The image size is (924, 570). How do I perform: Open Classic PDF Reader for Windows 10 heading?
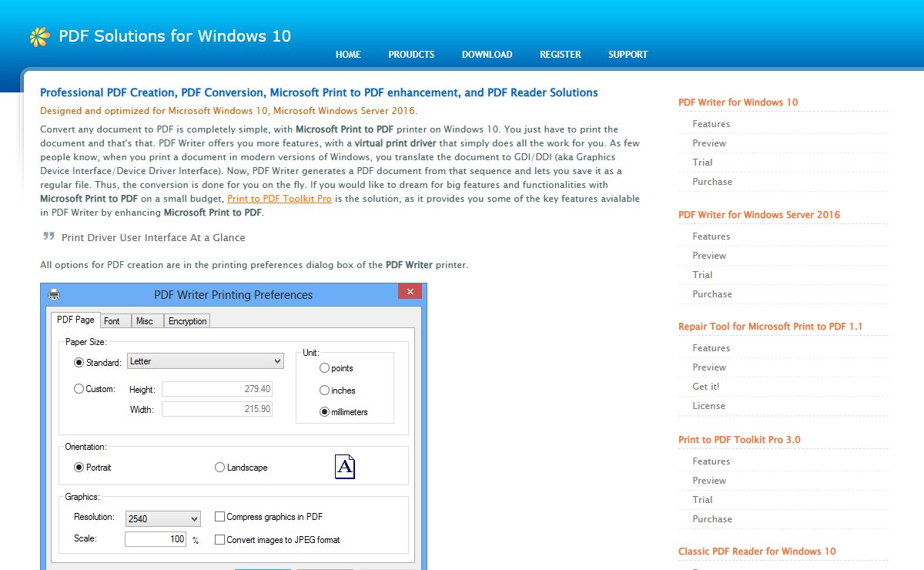coord(757,552)
